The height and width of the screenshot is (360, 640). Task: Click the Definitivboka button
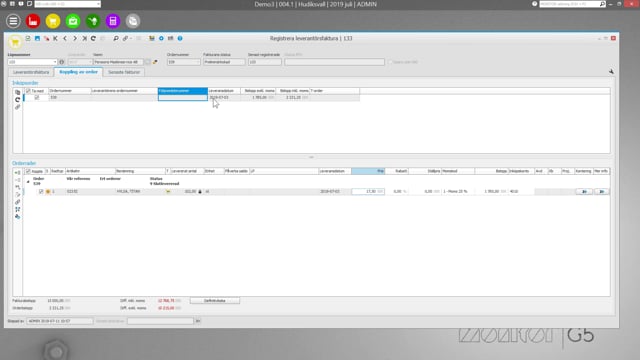pos(215,301)
